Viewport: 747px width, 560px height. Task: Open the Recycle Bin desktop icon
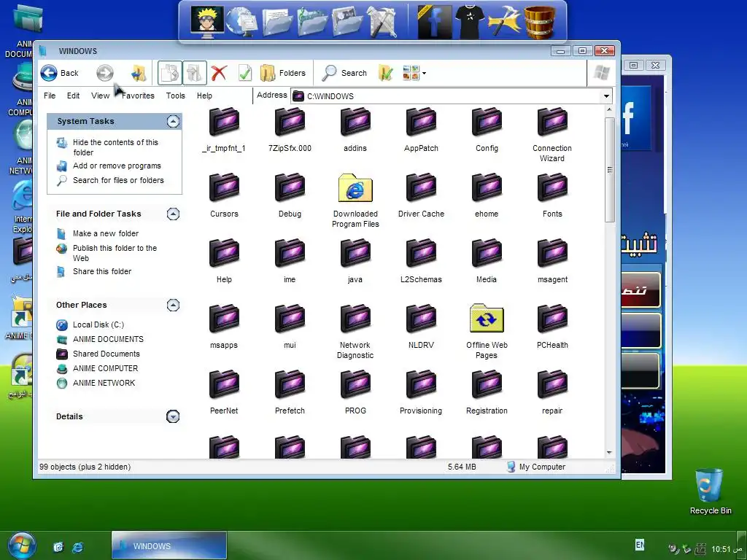[x=711, y=492]
